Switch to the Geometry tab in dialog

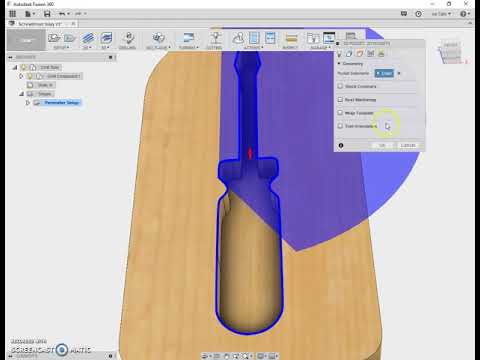point(349,53)
